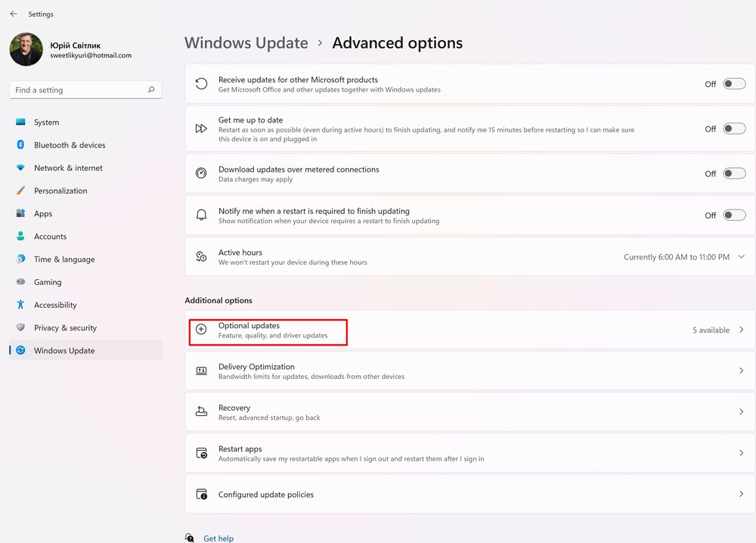Click the Privacy & security shield icon
The height and width of the screenshot is (543, 756).
20,327
